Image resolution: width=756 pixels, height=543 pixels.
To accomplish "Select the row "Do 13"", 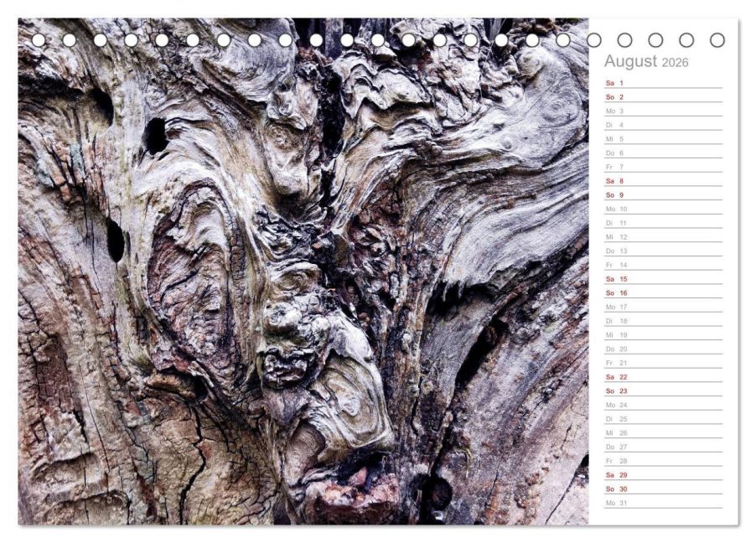I will click(x=664, y=251).
